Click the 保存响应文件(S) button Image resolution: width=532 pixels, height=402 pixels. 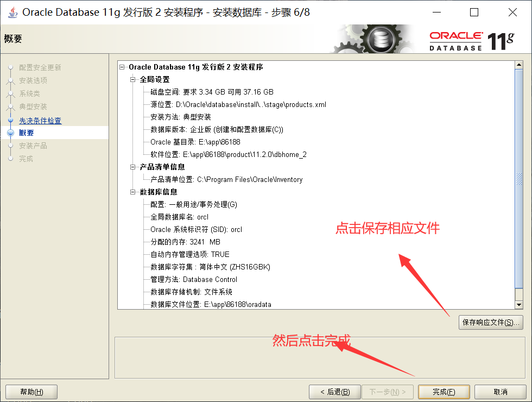[x=491, y=322]
